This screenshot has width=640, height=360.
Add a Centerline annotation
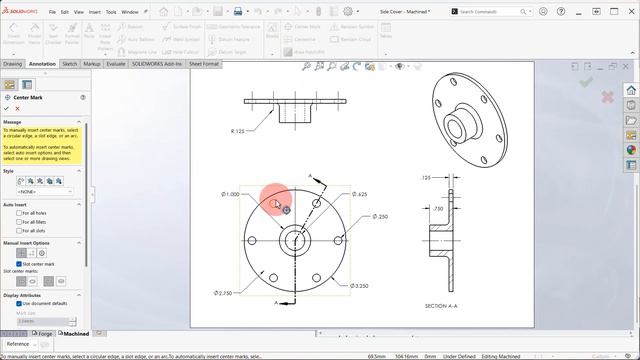pos(300,40)
